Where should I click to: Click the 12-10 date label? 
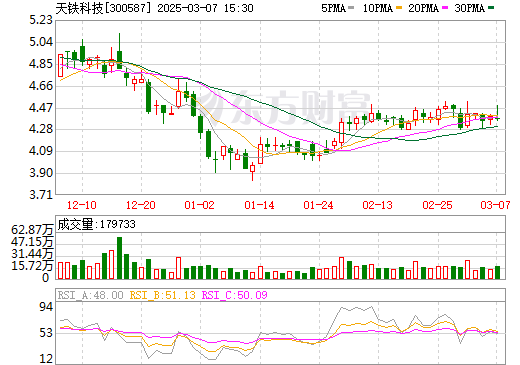point(82,205)
